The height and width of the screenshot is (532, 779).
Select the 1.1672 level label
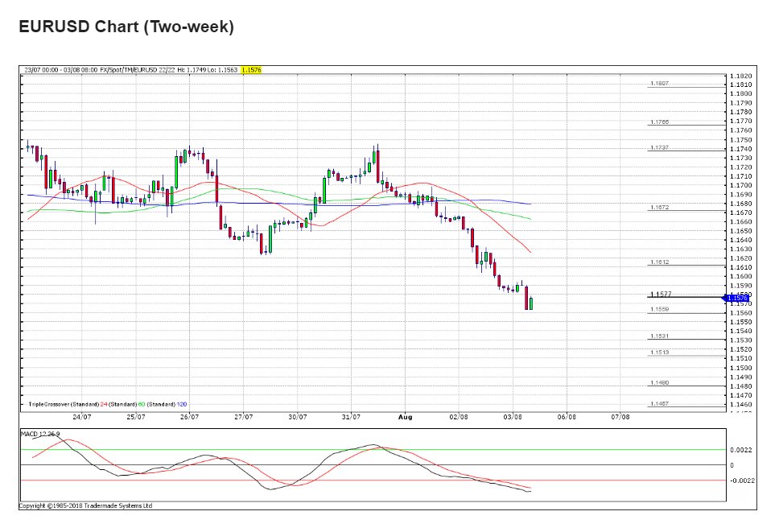pos(660,207)
